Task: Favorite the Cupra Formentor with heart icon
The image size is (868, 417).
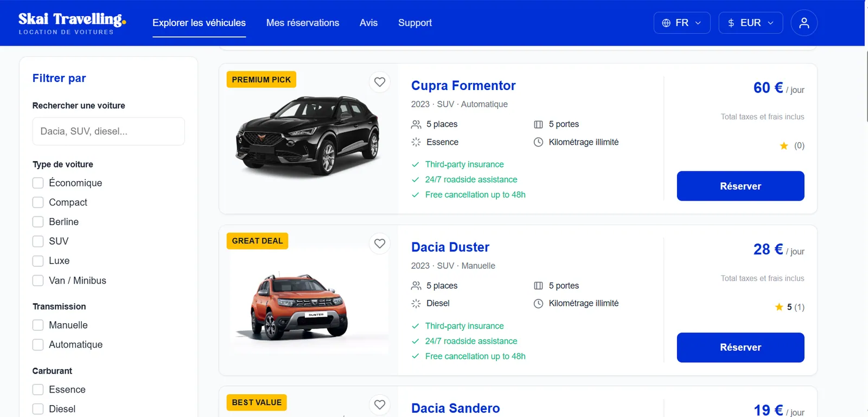Action: (x=380, y=82)
